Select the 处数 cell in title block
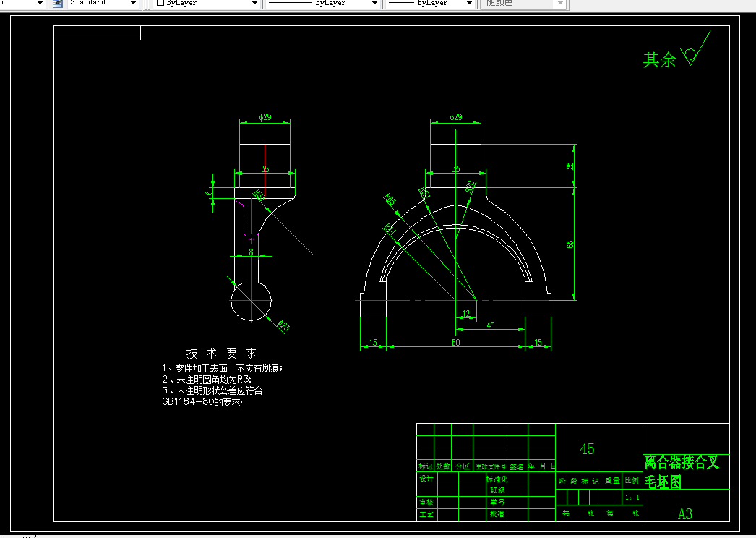Viewport: 756px width, 538px height. [443, 466]
